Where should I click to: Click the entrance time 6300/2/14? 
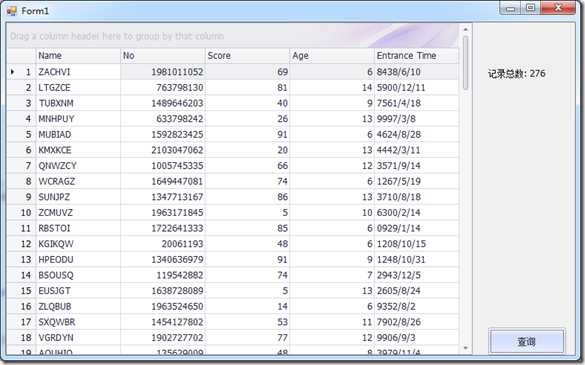pyautogui.click(x=417, y=213)
